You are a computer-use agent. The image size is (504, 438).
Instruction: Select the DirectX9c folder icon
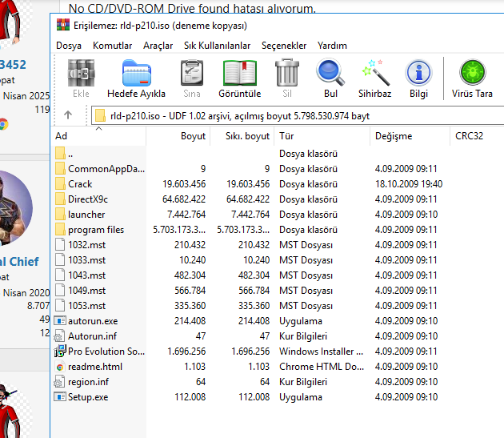[60, 199]
